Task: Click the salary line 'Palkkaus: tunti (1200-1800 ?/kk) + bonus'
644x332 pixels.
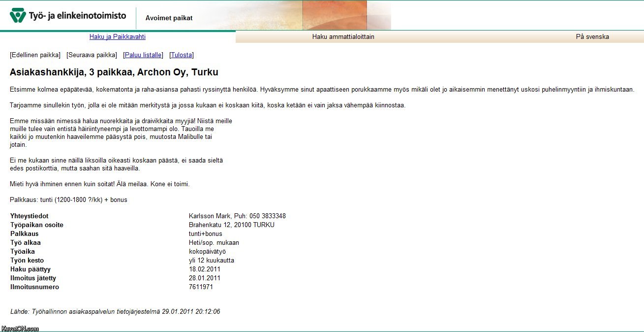Action: click(68, 200)
